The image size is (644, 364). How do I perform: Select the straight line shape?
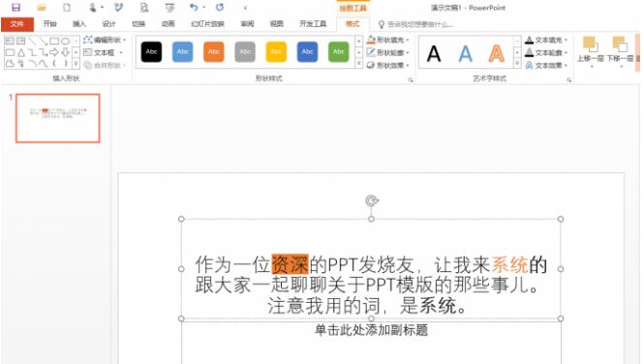(x=32, y=41)
